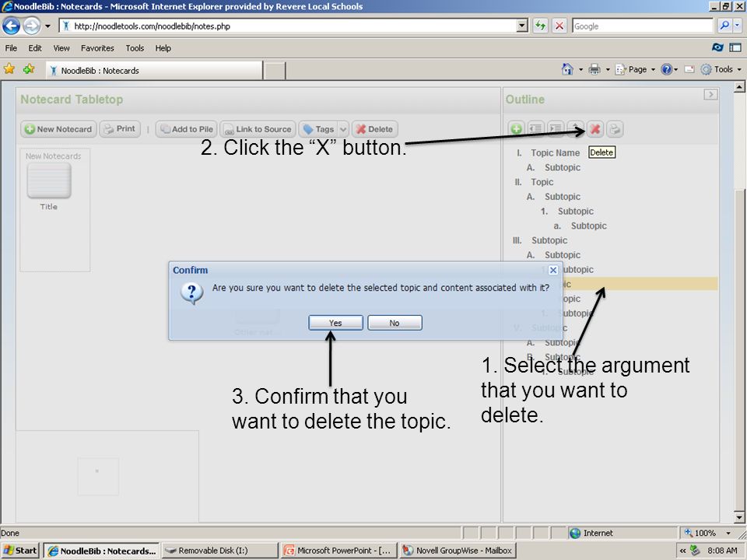Switch to Microsoft PowerPoint taskbar item
This screenshot has width=747, height=560.
[x=338, y=551]
